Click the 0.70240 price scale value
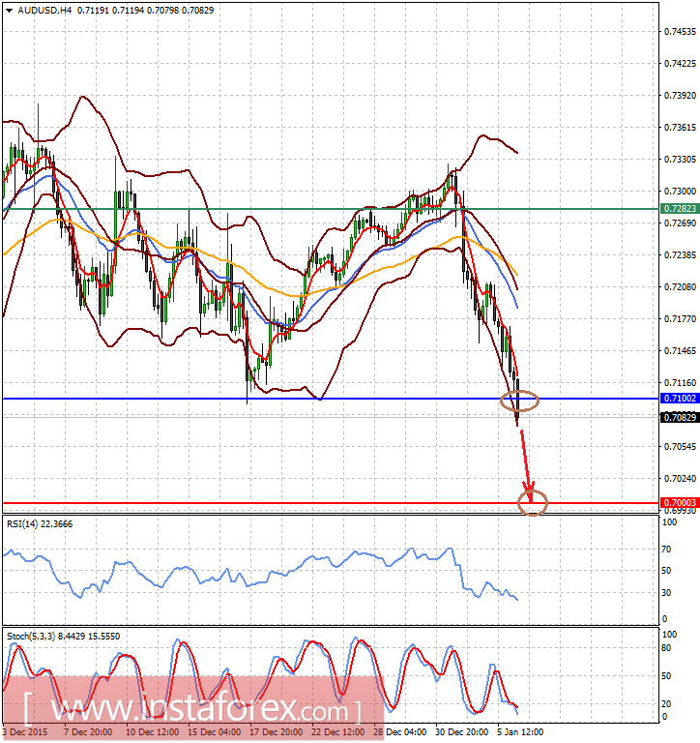Screen dimensions: 700x743 click(x=680, y=479)
